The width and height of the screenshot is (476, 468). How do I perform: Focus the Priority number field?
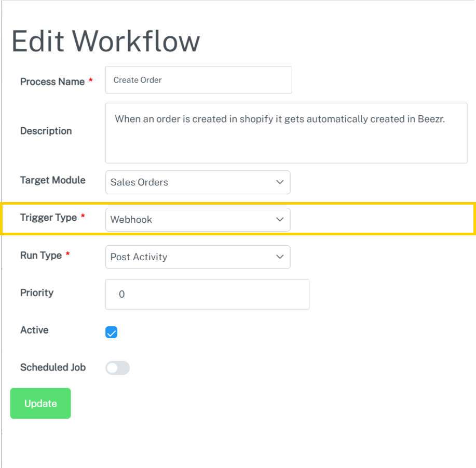(207, 295)
